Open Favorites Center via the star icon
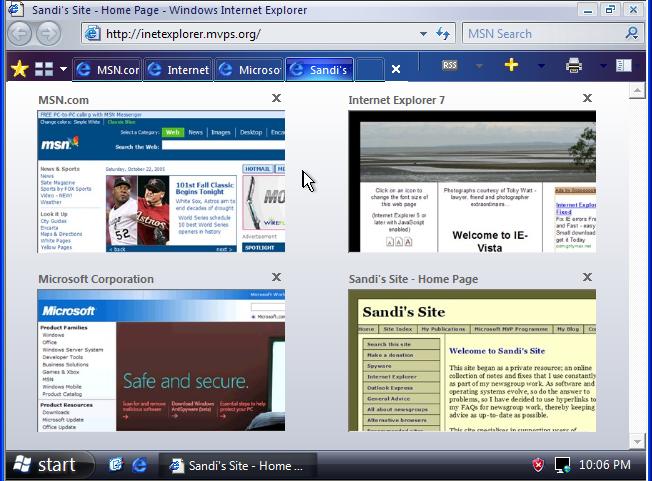 19,69
